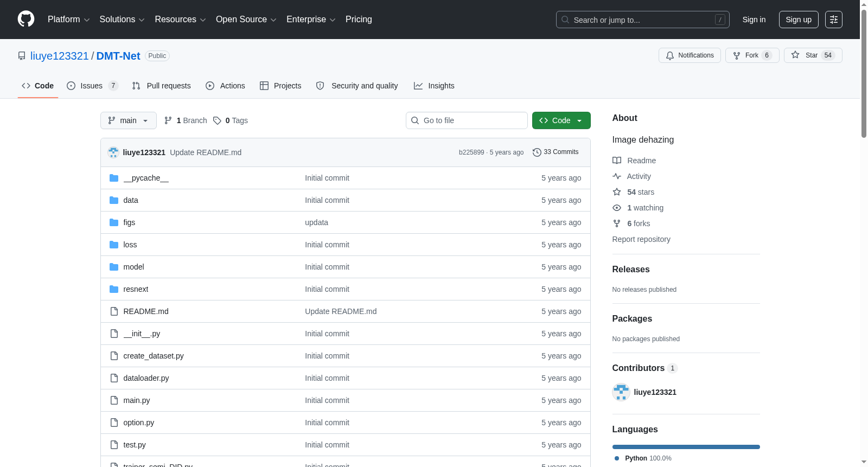Star the DMT-Net repository
The height and width of the screenshot is (467, 868).
[813, 55]
